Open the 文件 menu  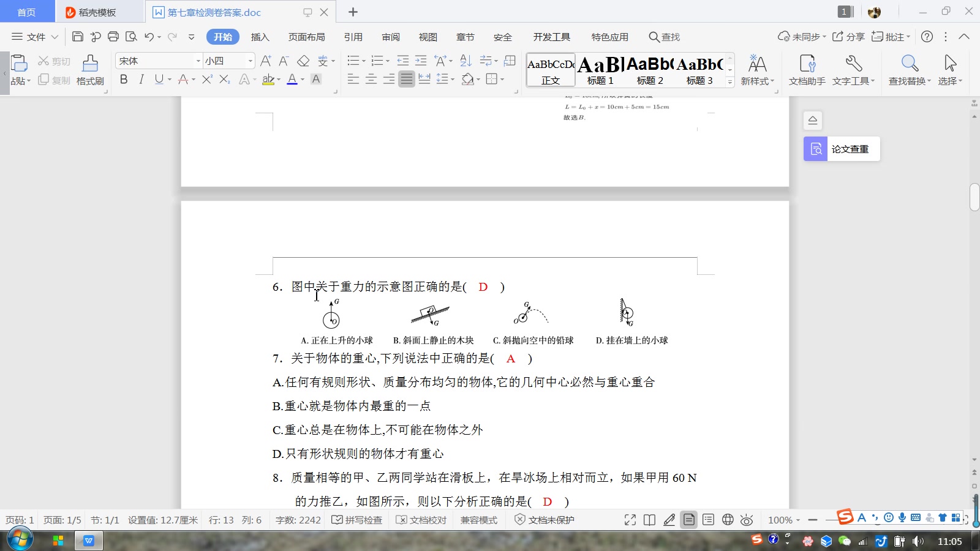(x=35, y=37)
